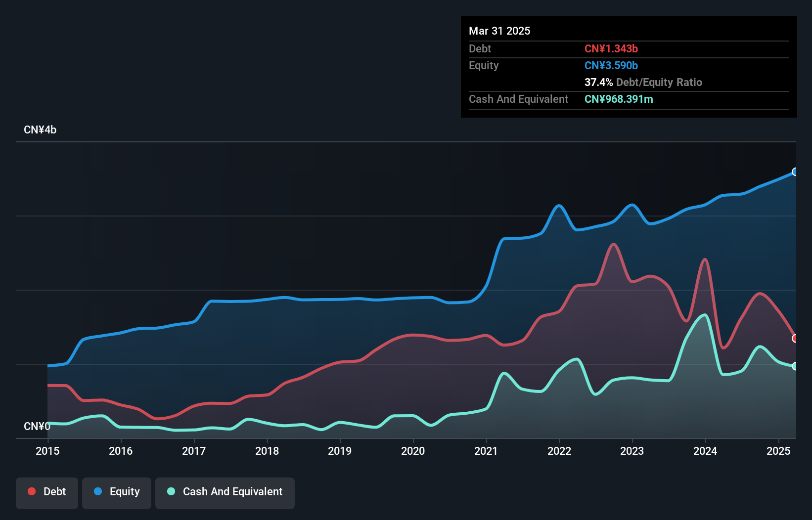
Task: Click the 2024 x-axis label
Action: (x=705, y=451)
